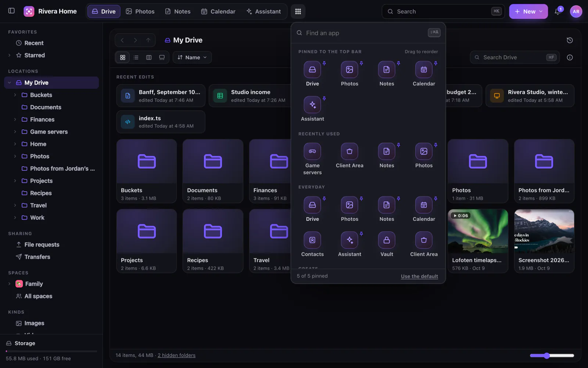The image size is (588, 368).
Task: Unpin Drive from the top bar
Action: pos(324,63)
